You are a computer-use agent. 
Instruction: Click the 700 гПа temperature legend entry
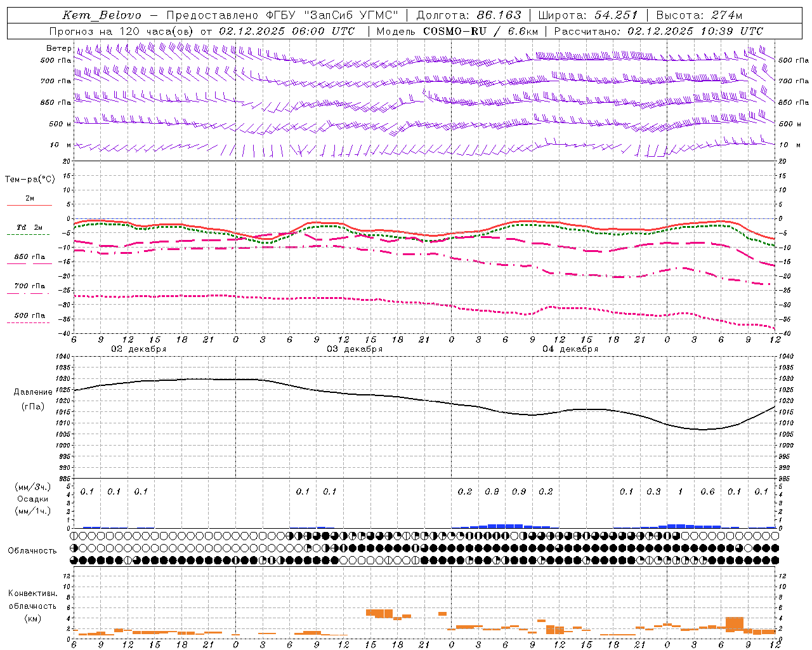click(x=30, y=286)
